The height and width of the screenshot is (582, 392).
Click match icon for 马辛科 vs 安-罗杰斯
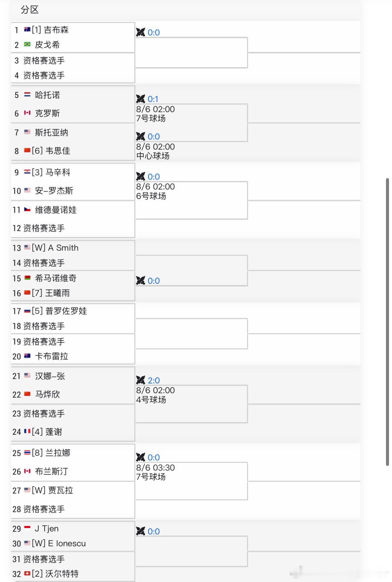point(141,176)
